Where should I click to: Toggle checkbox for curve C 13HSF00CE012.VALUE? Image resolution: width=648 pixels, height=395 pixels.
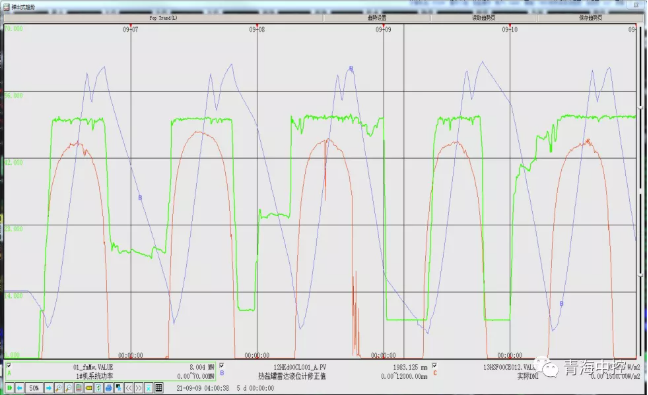[434, 366]
